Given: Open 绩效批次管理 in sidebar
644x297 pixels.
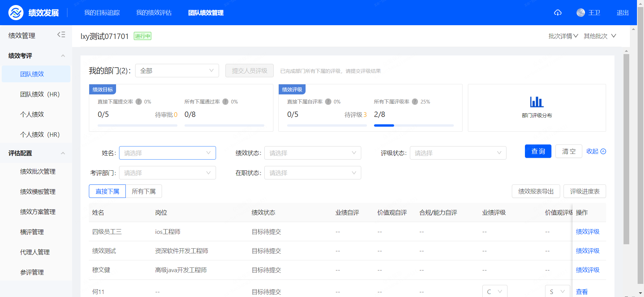Looking at the screenshot, I should [36, 171].
